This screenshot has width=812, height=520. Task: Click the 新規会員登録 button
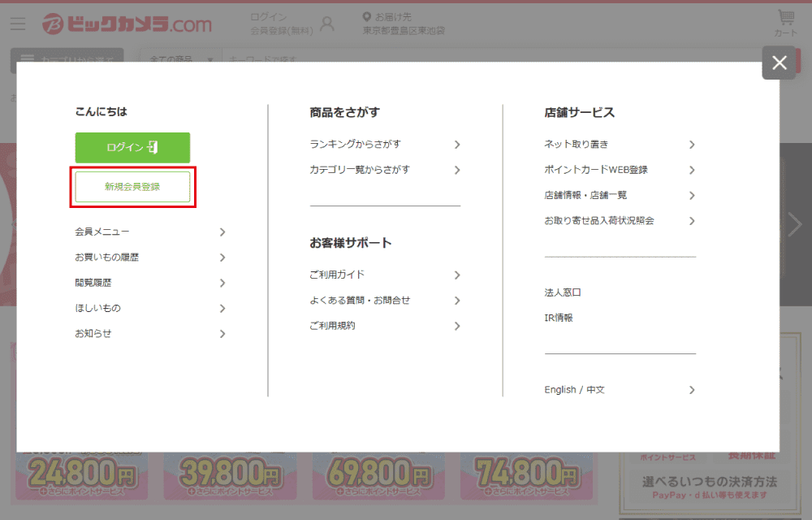132,187
